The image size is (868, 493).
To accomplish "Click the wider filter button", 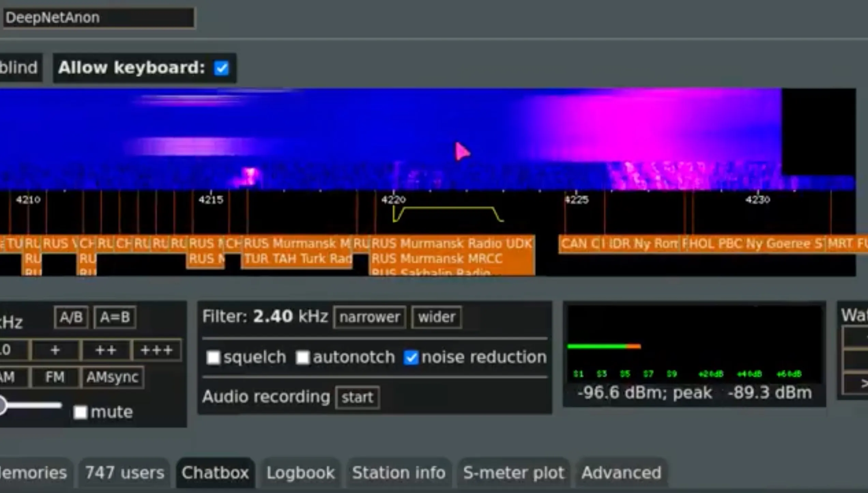I will coord(436,317).
